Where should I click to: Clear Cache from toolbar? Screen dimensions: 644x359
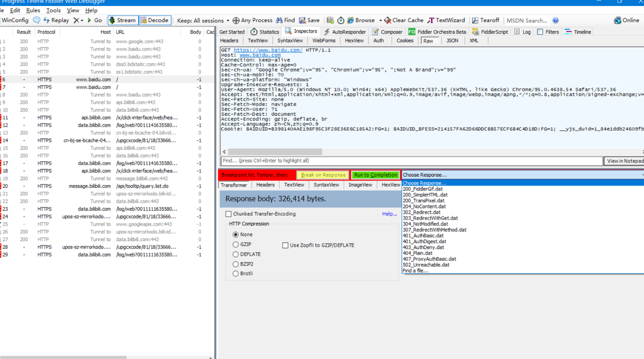[x=404, y=20]
